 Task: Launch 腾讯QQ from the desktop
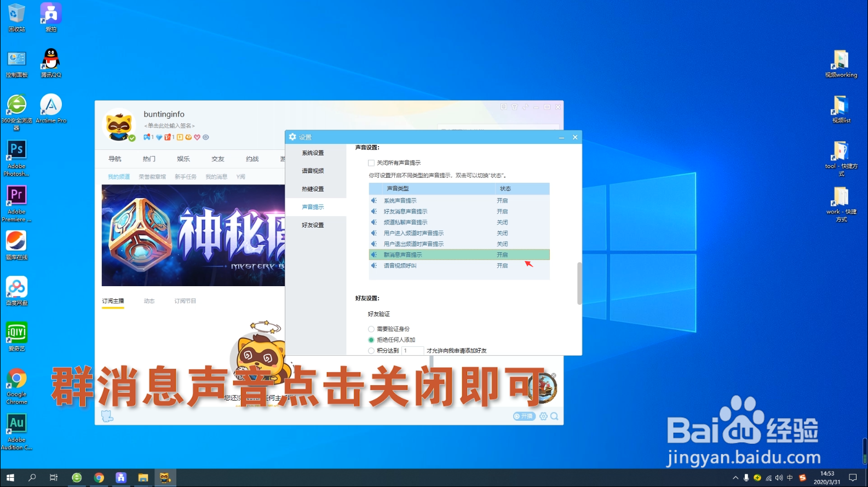coord(51,63)
